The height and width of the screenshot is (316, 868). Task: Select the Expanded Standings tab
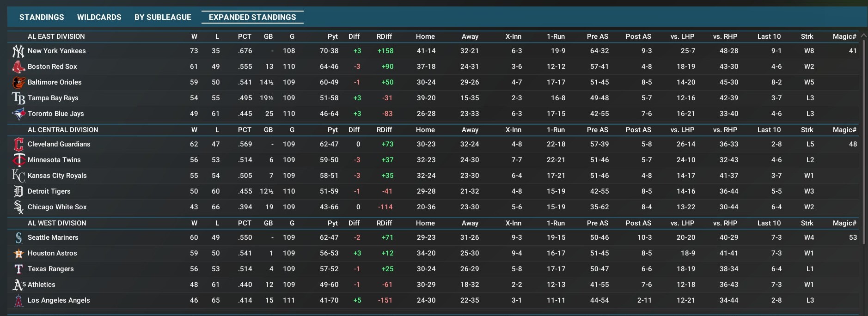[x=252, y=17]
